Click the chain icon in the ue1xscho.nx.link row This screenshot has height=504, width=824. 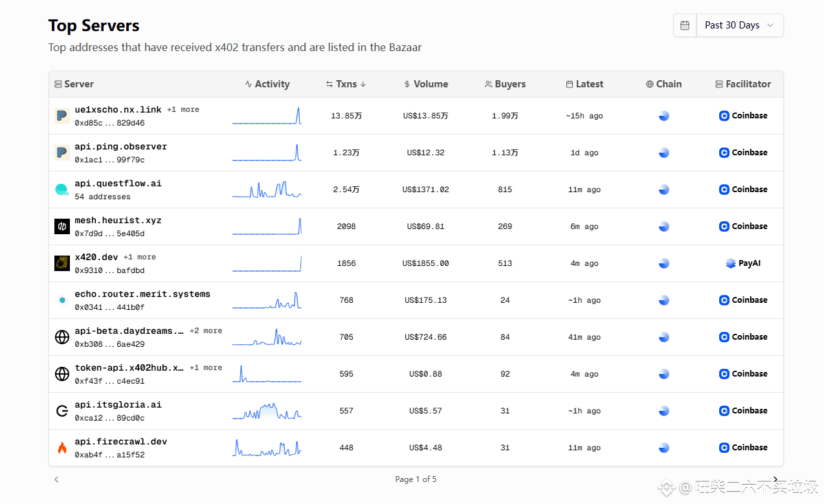point(663,116)
